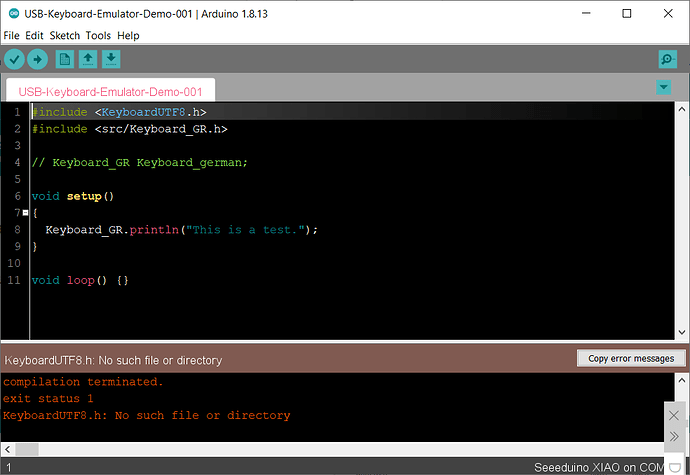
Task: Click the void loop() line
Action: [x=80, y=280]
